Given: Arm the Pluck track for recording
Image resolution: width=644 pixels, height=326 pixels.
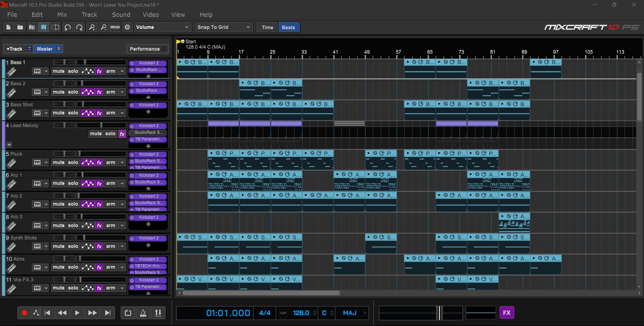Looking at the screenshot, I should [x=110, y=162].
